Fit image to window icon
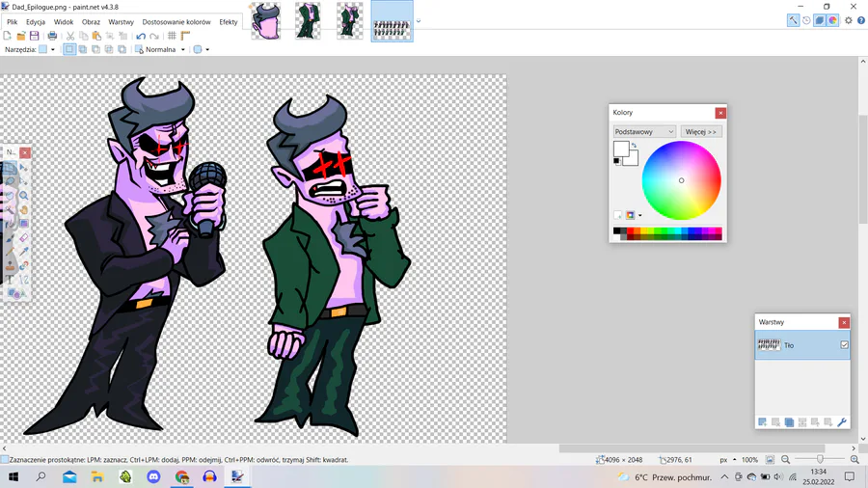Image resolution: width=868 pixels, height=488 pixels. click(770, 460)
